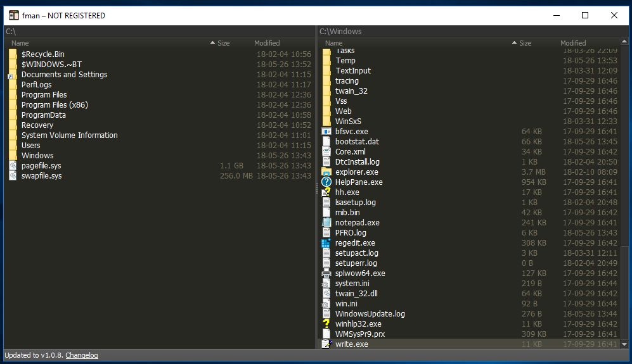Screen dimensions: 632x364
Task: Sort left pane by Size column
Action: tap(223, 43)
